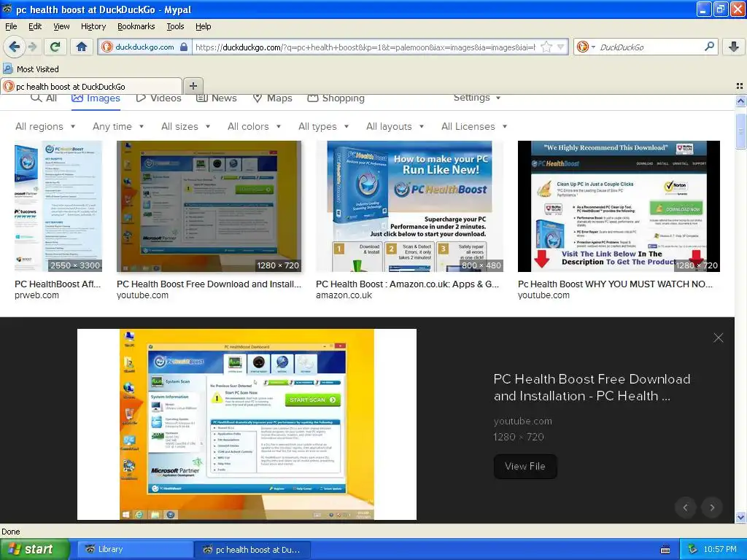747x560 pixels.
Task: Switch to News results tab
Action: point(217,98)
